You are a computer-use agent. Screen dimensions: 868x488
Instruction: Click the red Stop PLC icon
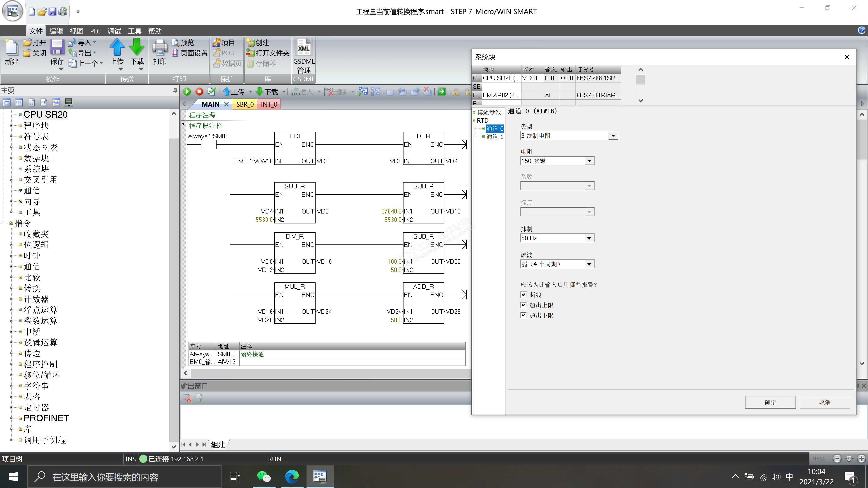(x=199, y=91)
